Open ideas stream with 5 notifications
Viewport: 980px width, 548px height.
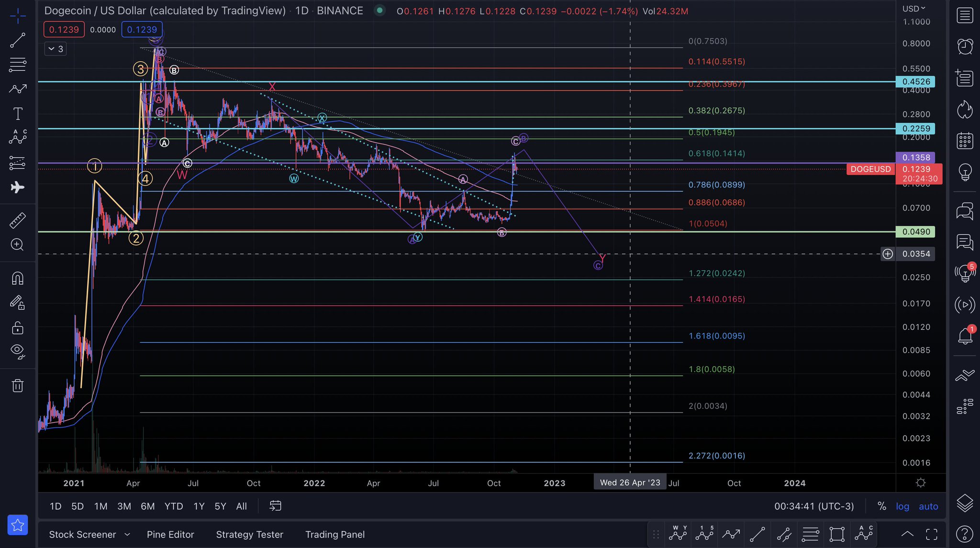click(965, 273)
